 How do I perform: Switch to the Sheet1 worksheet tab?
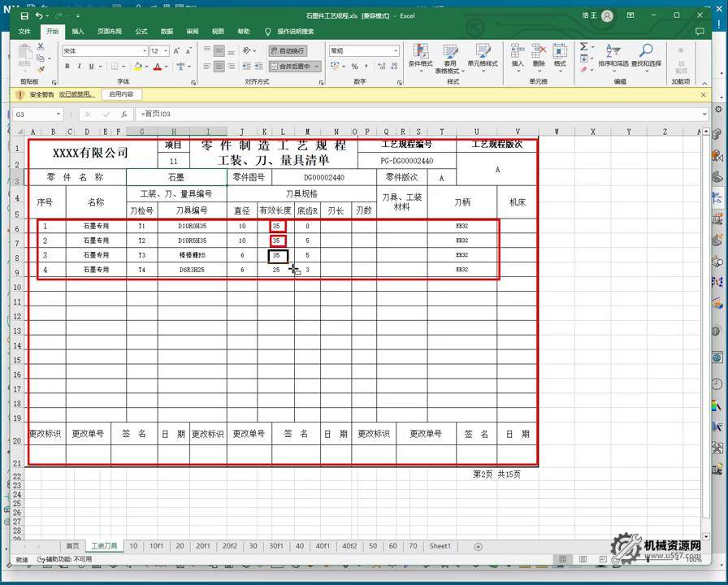440,546
